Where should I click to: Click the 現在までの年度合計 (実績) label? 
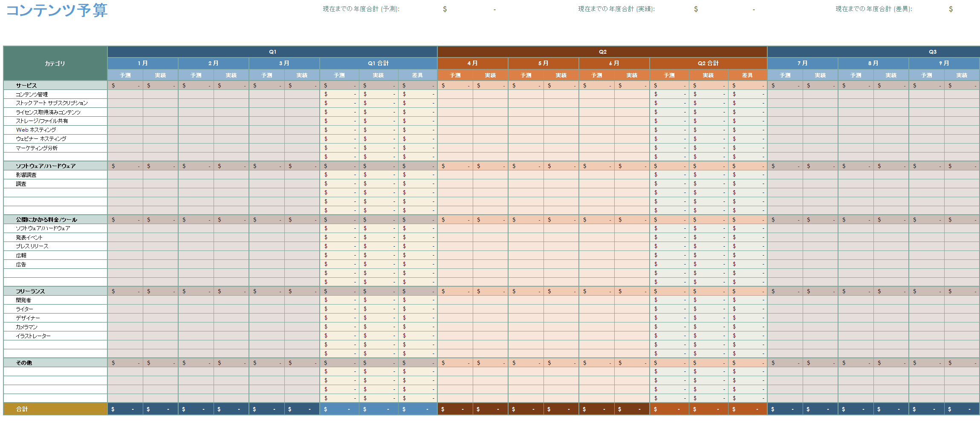click(x=616, y=9)
